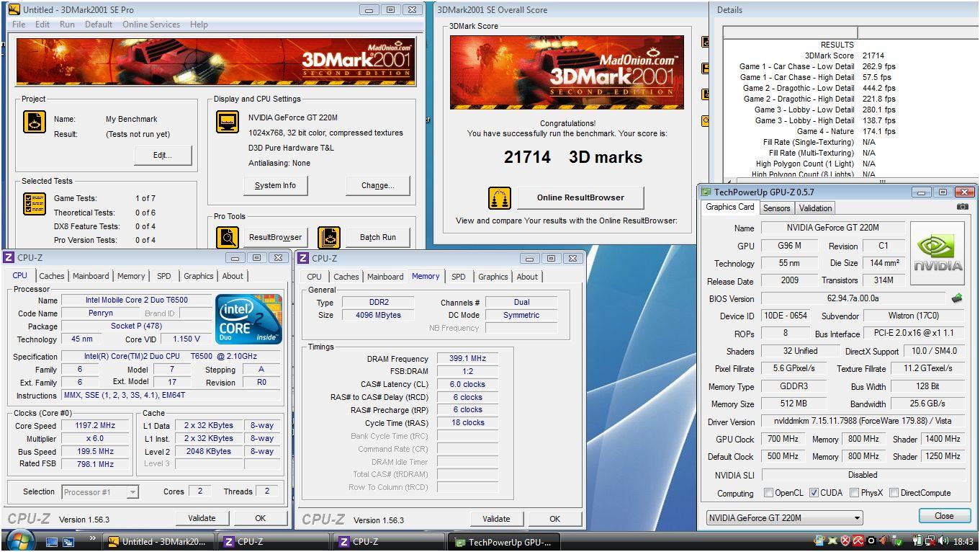Click the Batch Run button

pos(377,237)
